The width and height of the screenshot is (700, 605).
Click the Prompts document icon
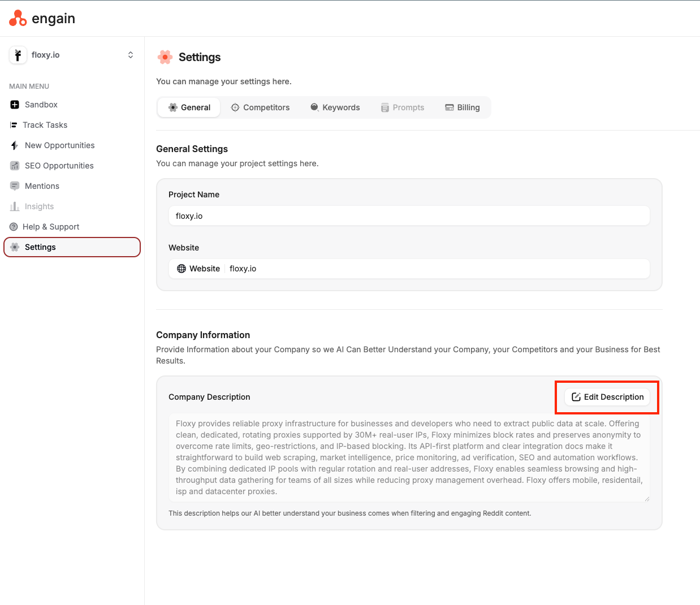385,107
